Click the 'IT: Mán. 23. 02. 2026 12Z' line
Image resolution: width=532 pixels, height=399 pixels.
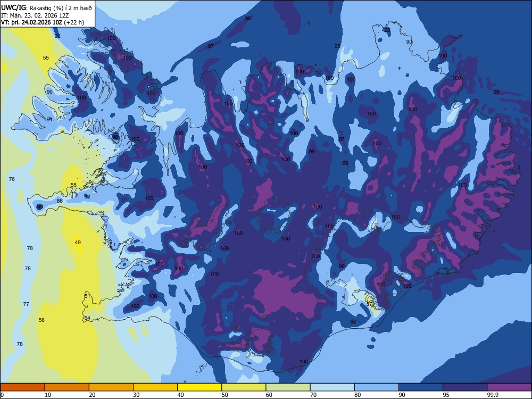pos(35,15)
